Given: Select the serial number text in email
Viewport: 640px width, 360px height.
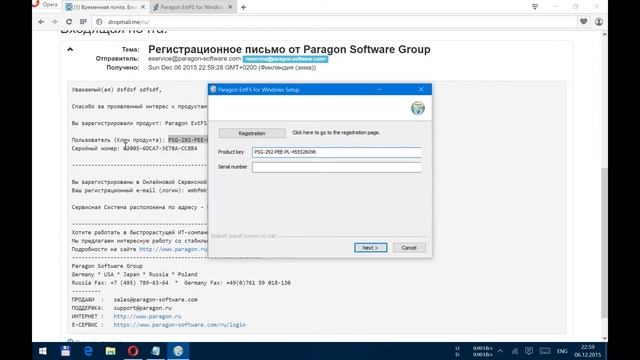Looking at the screenshot, I should click(x=160, y=149).
